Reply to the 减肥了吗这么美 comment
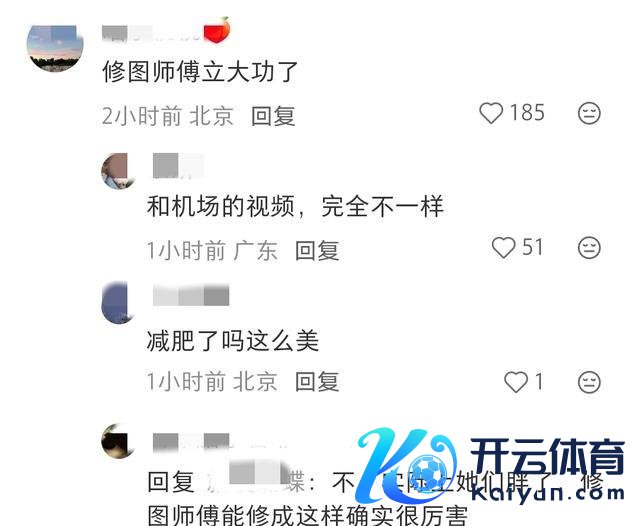 [x=317, y=382]
